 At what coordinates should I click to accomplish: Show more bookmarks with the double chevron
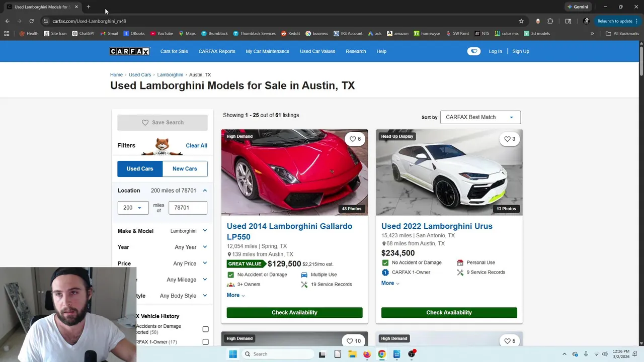[x=592, y=34]
